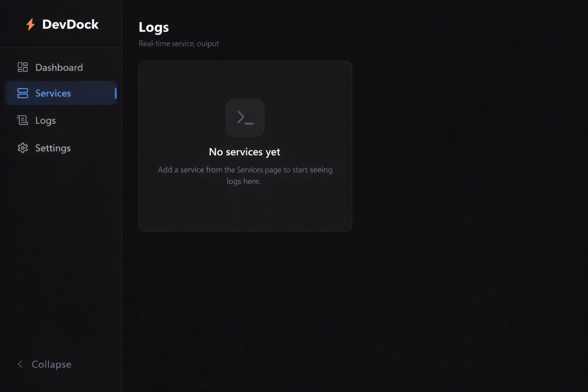Click the 'No services yet' heading

245,152
